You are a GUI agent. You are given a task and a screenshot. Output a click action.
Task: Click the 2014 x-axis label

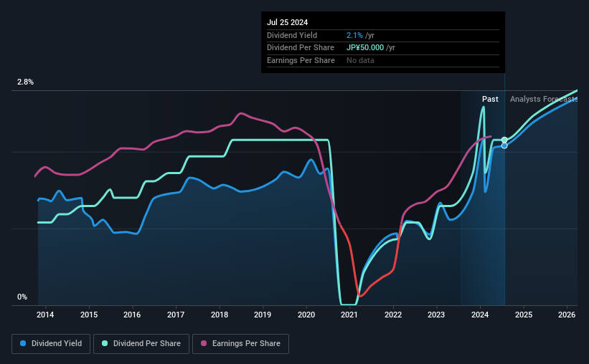[45, 315]
